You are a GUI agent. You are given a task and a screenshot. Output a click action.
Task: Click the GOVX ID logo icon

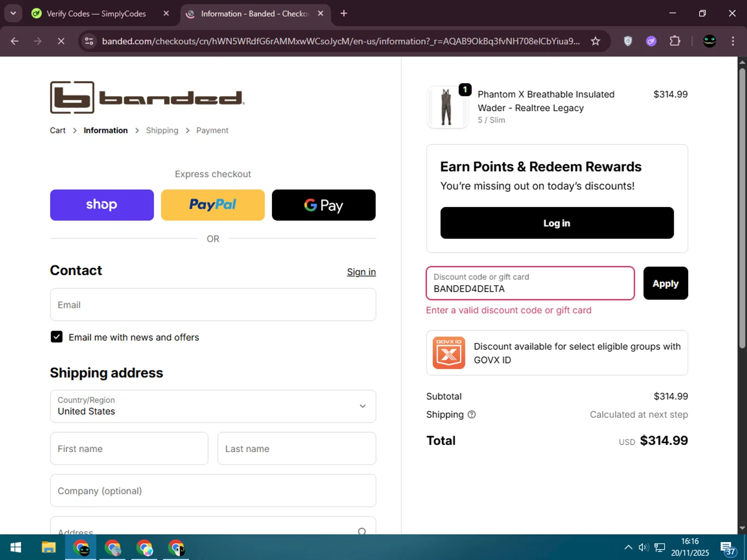(x=449, y=353)
